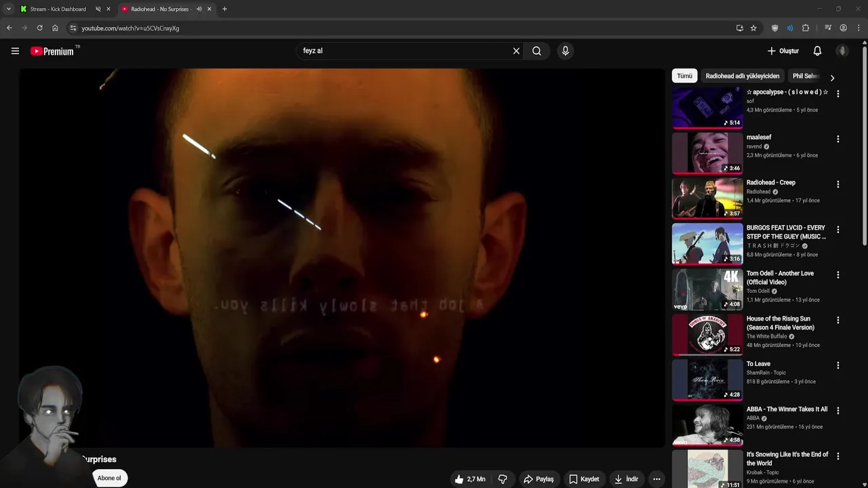This screenshot has width=868, height=488.
Task: Click the Paylaş share button
Action: pyautogui.click(x=539, y=479)
